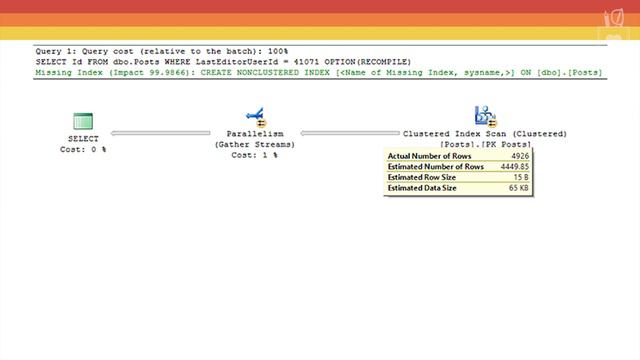Click the Estimated Row Size row
The width and height of the screenshot is (640, 360).
click(x=458, y=177)
